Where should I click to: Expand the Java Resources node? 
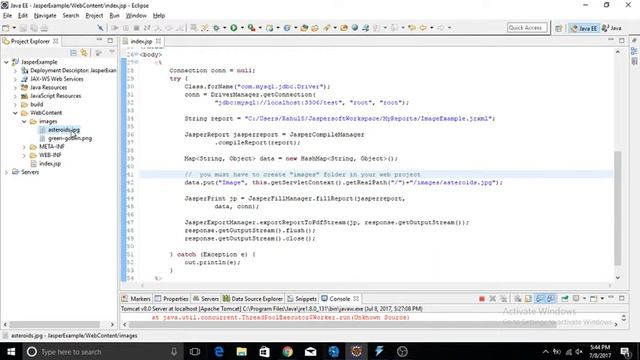pos(16,88)
